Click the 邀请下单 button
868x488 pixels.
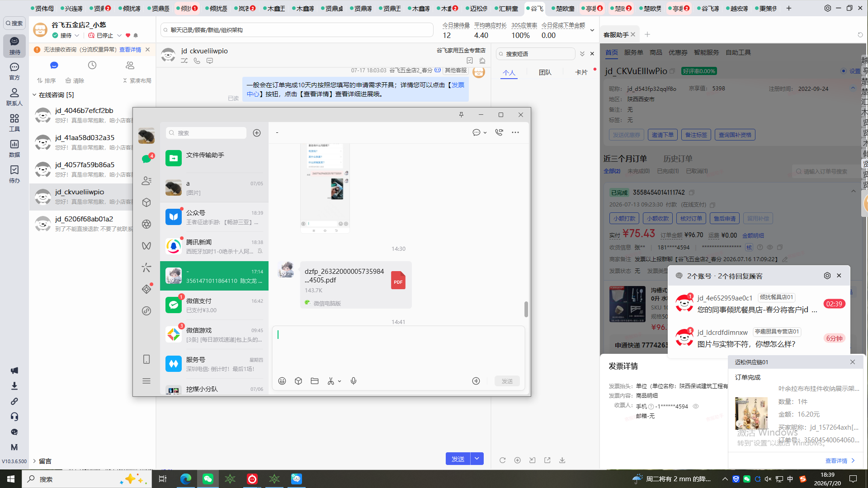[663, 135]
